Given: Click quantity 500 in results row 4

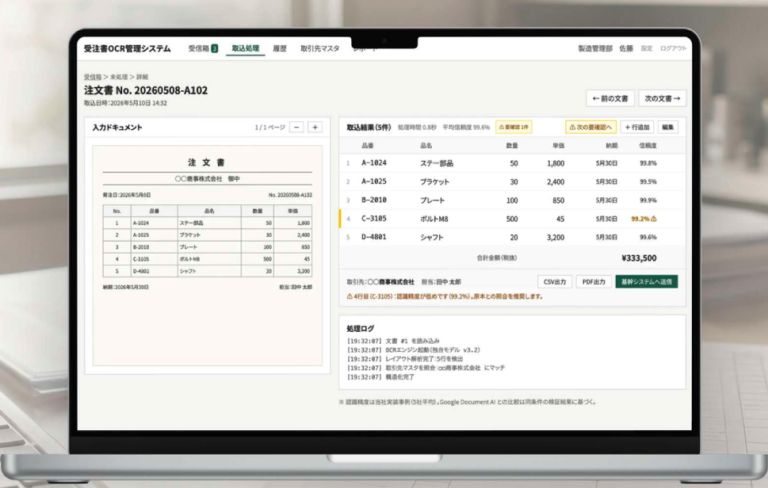Looking at the screenshot, I should 512,219.
